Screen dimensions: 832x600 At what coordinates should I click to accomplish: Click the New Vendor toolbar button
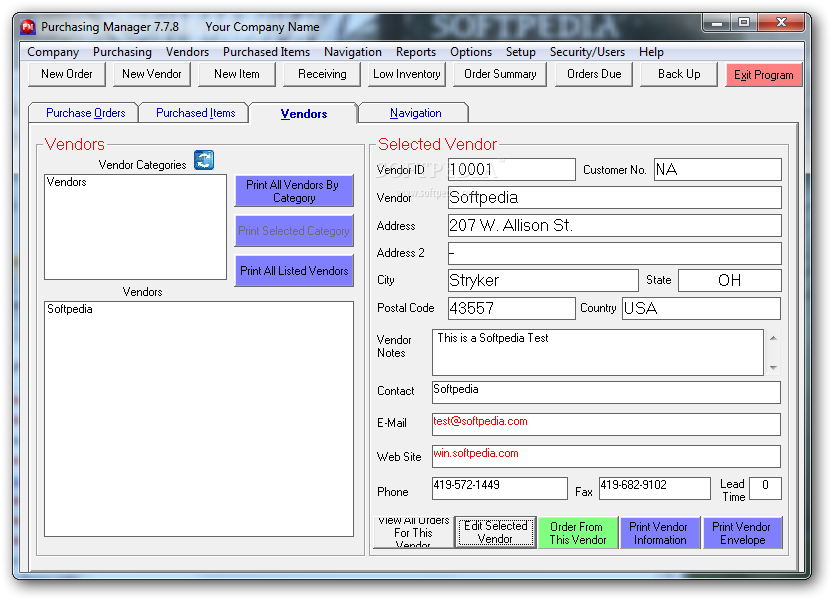(x=152, y=74)
